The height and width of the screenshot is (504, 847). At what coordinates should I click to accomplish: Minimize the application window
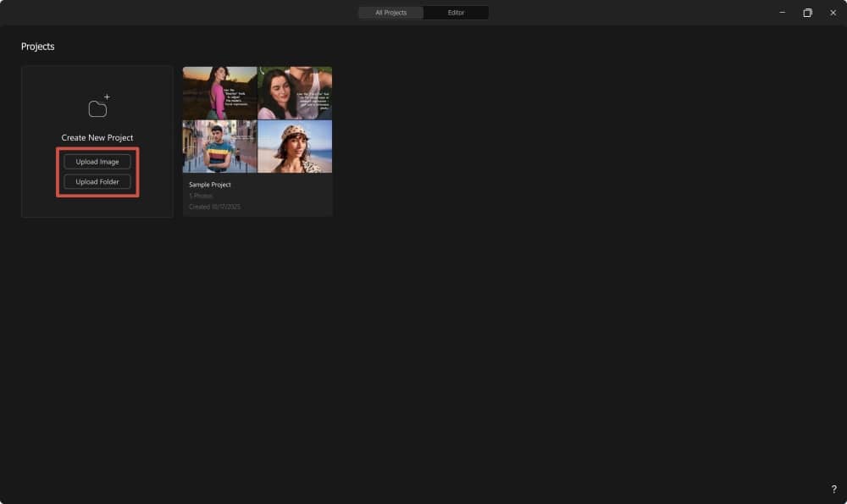tap(782, 12)
